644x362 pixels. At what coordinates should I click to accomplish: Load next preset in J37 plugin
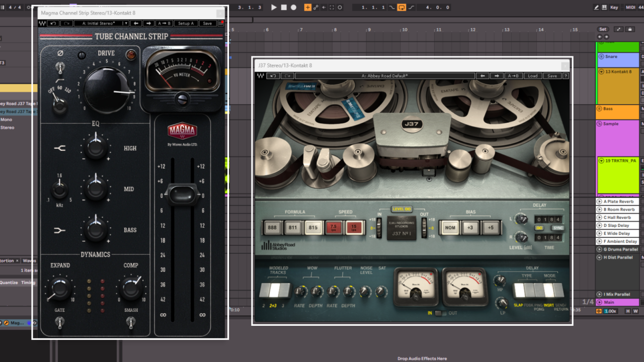click(x=497, y=76)
